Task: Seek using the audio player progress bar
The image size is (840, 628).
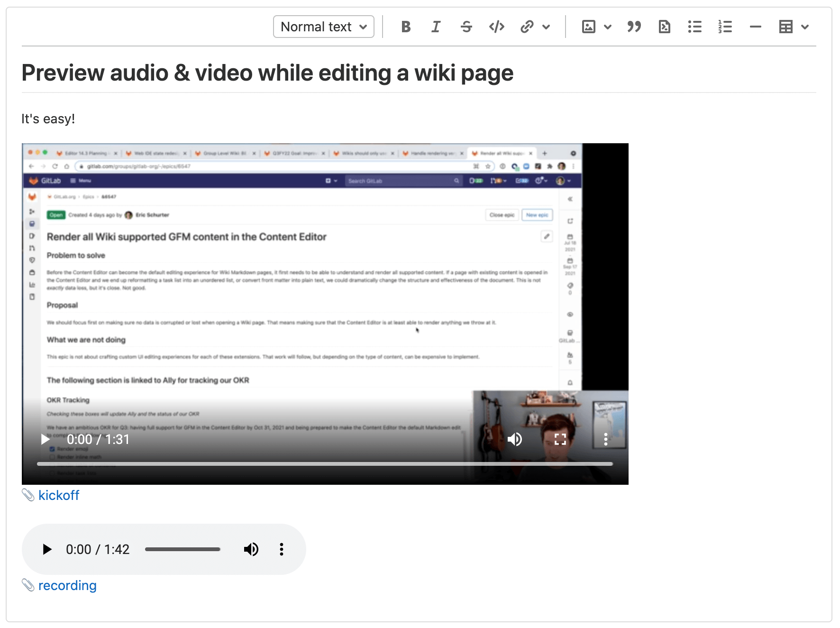Action: (x=183, y=549)
